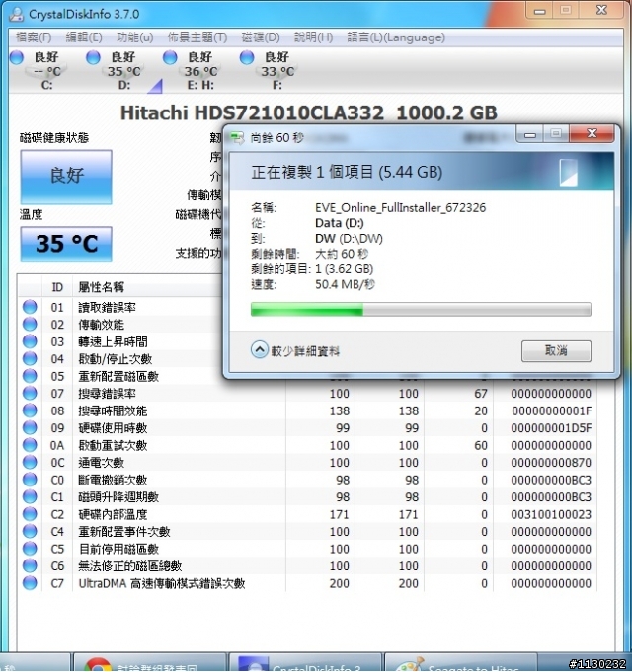Click the speed value 50.4 MB/秒
This screenshot has width=632, height=672.
click(x=346, y=284)
